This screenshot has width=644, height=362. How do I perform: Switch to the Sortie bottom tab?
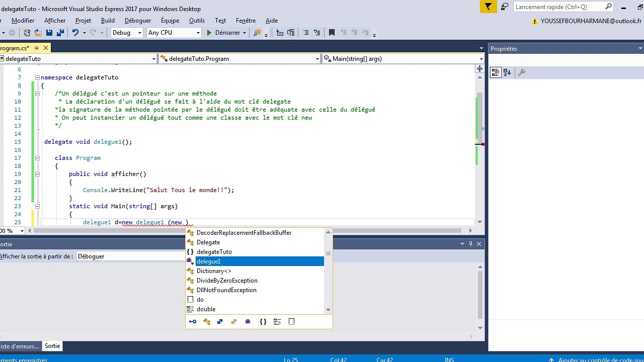(52, 346)
